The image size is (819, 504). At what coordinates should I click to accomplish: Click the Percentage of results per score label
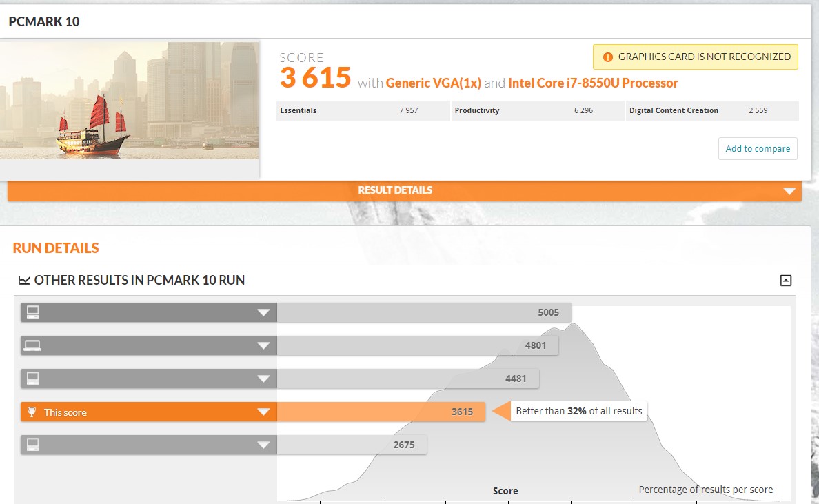[x=706, y=490]
